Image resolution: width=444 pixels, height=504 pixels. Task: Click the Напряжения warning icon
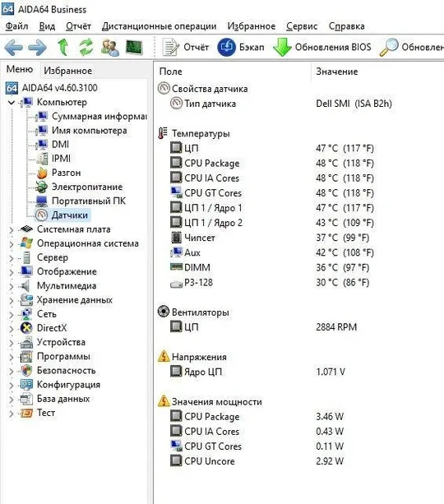tap(164, 356)
